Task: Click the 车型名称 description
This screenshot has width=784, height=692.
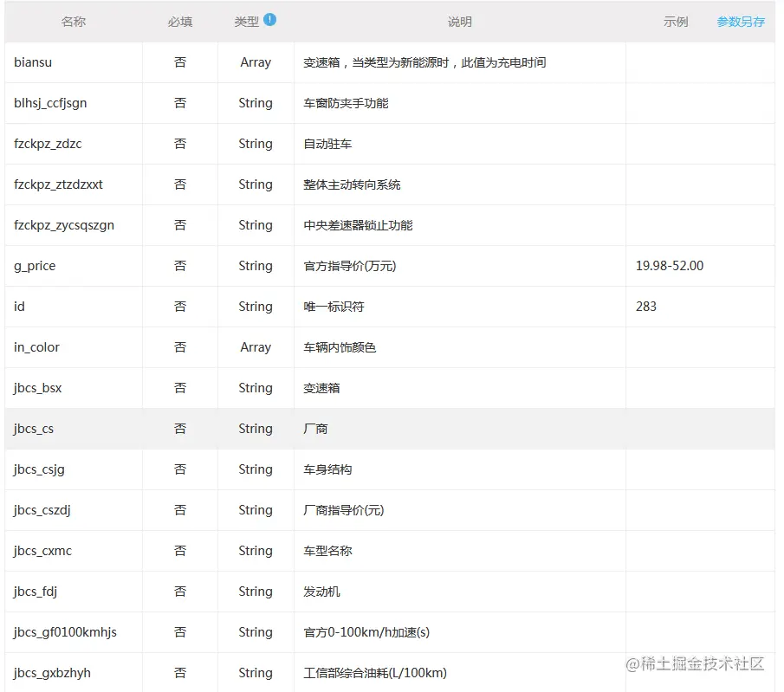Action: tap(327, 551)
